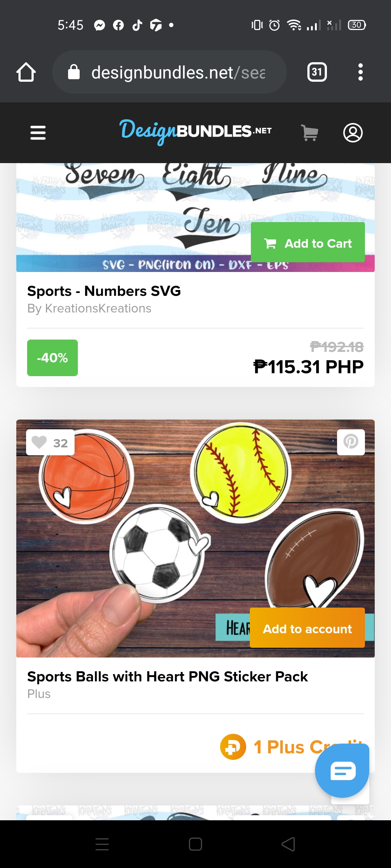This screenshot has height=868, width=391.
Task: Open the blue live chat bubble
Action: pos(342,771)
